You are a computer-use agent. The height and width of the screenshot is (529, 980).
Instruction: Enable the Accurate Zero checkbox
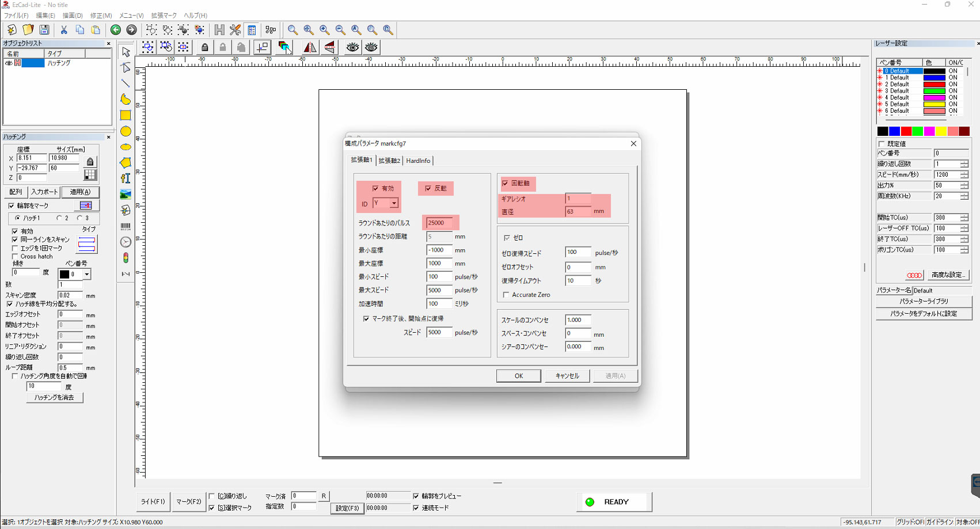click(x=506, y=295)
